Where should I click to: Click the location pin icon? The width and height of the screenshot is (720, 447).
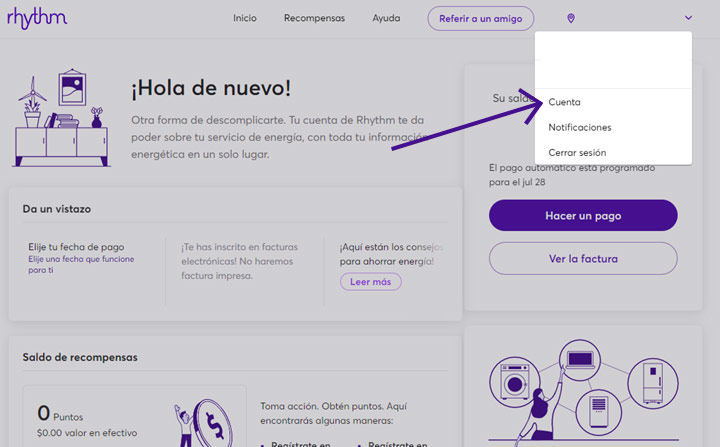click(x=571, y=18)
